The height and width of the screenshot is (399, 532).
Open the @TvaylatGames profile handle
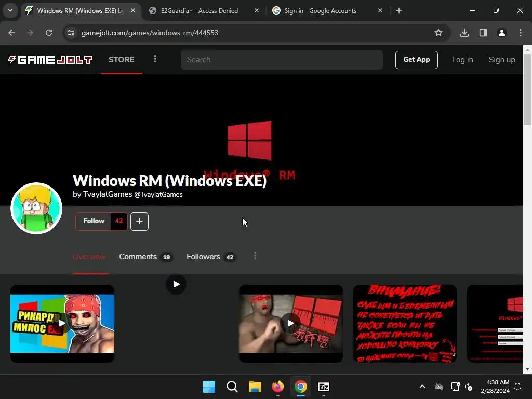(x=158, y=195)
